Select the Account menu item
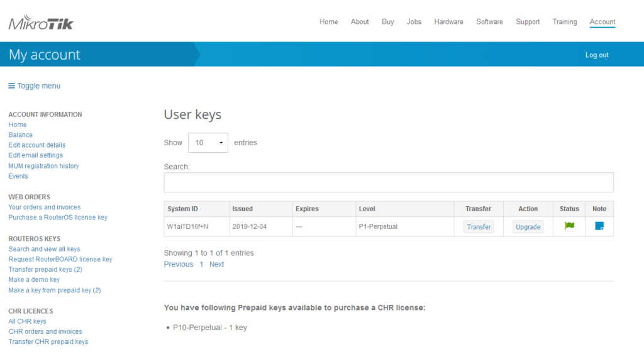 [x=602, y=22]
